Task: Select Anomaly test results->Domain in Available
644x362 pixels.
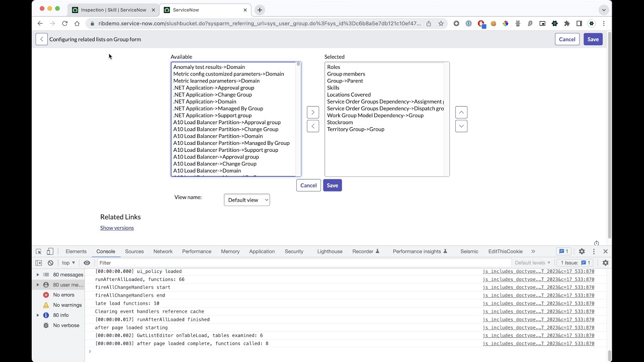Action: click(209, 67)
